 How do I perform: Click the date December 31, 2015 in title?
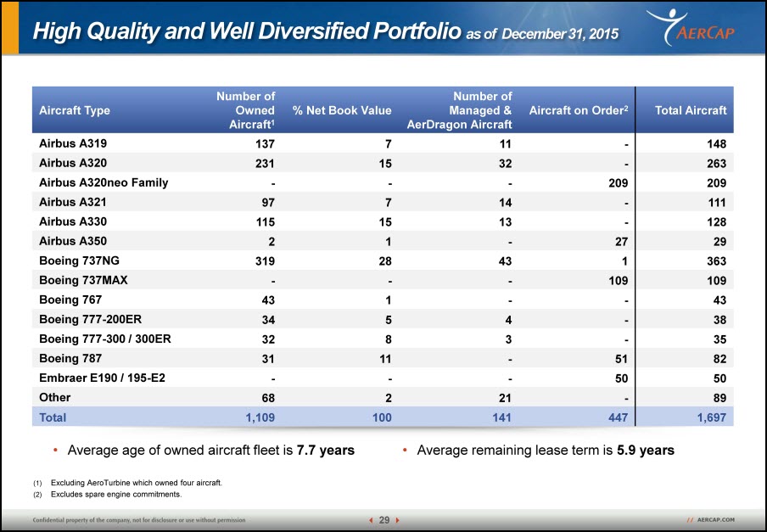click(x=560, y=34)
